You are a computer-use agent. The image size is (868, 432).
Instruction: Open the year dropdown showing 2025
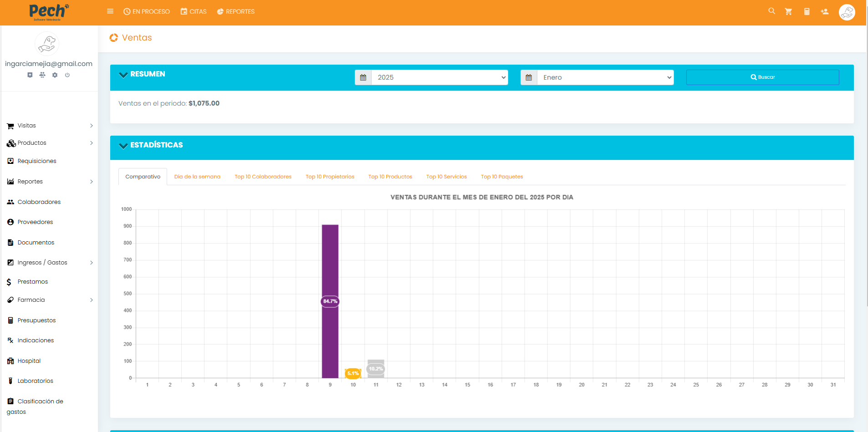pos(439,77)
